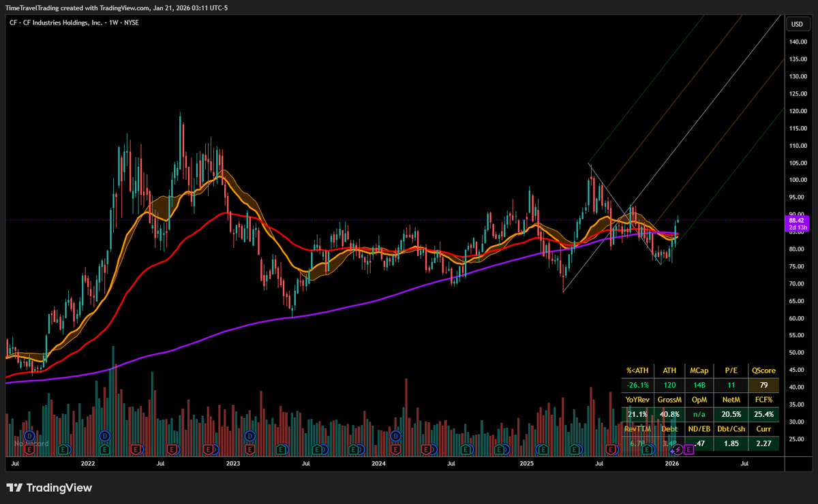Click the dividend D marker in early 2024
The width and height of the screenshot is (818, 504).
tap(395, 436)
